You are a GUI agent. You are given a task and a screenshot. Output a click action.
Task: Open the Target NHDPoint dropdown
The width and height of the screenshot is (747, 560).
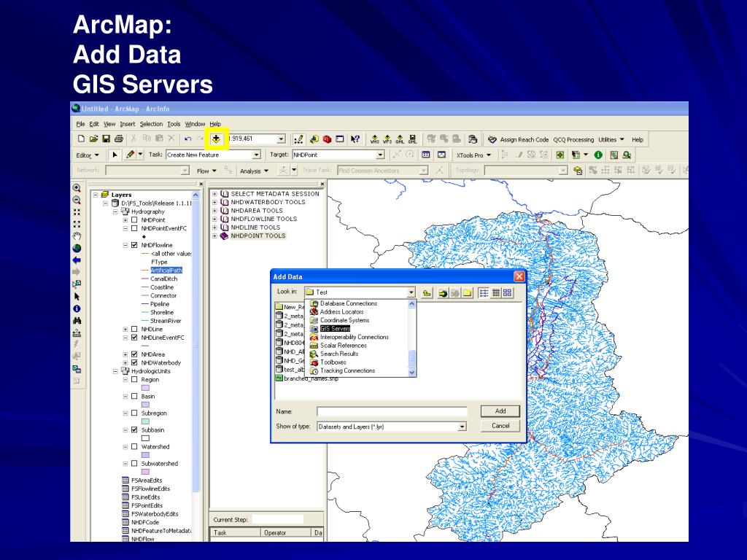pos(380,155)
